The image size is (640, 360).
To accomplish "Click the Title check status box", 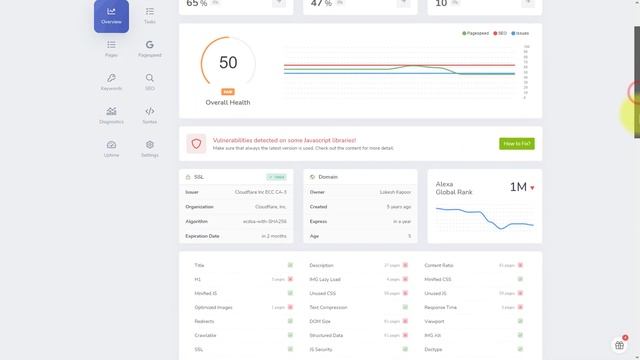I will tap(290, 265).
